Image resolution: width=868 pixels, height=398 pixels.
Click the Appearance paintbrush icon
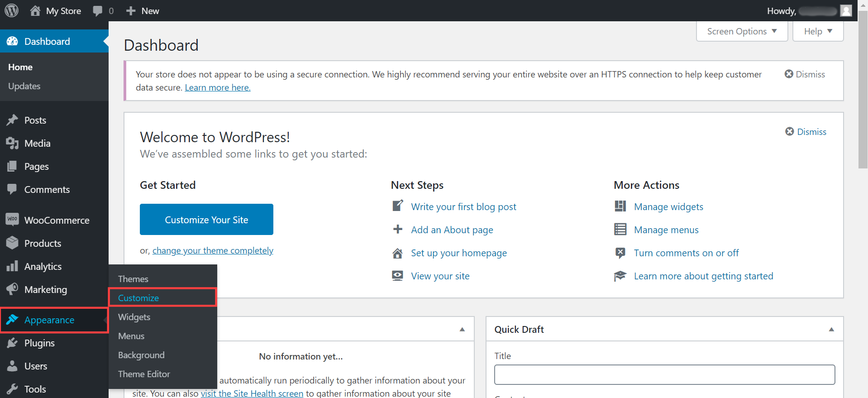pos(12,320)
